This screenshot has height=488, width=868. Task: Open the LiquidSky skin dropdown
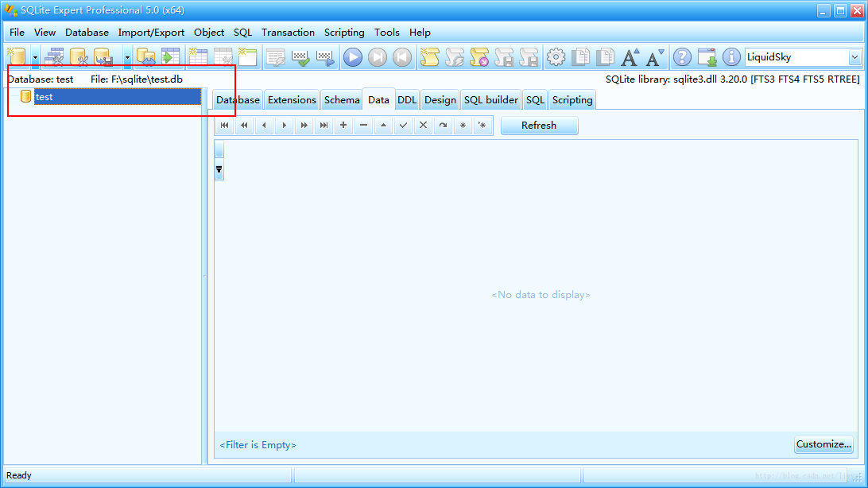(x=854, y=57)
